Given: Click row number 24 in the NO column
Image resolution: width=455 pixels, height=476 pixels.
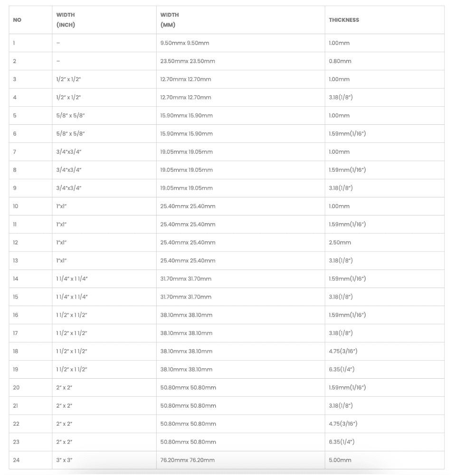Looking at the screenshot, I should (x=16, y=460).
